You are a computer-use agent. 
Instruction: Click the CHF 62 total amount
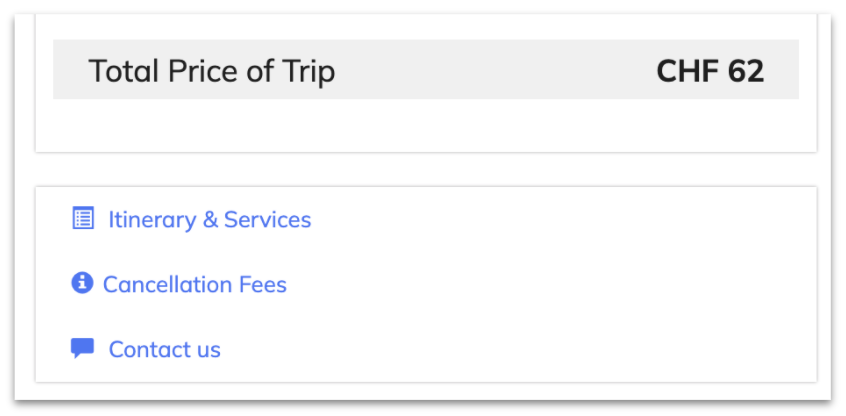tap(710, 71)
